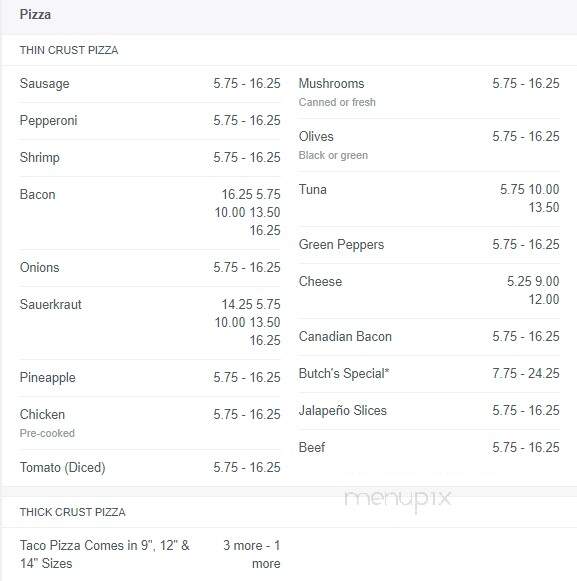Image resolution: width=577 pixels, height=581 pixels.
Task: Select the Tuna pizza listing
Action: [x=429, y=199]
